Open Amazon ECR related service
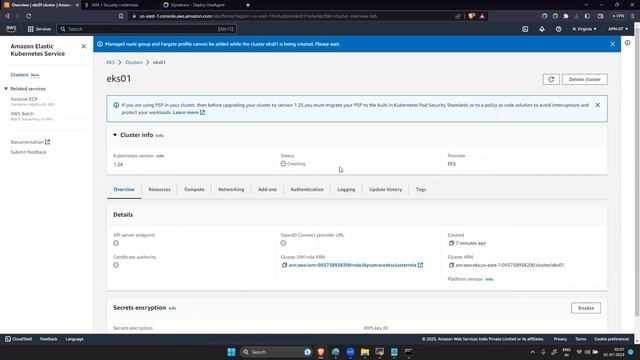Screen dimensions: 640x360 coord(24,99)
